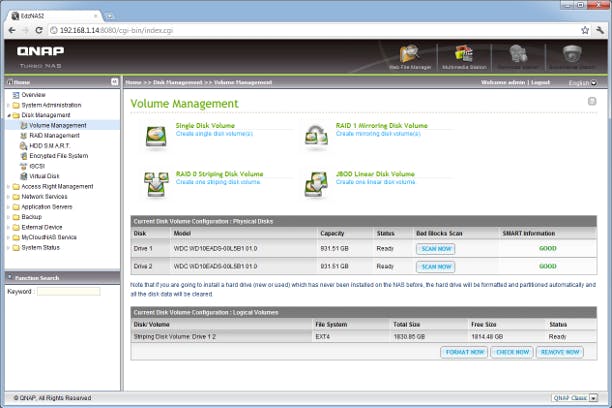The height and width of the screenshot is (408, 612).
Task: Open a new browser tab
Action: click(x=110, y=16)
